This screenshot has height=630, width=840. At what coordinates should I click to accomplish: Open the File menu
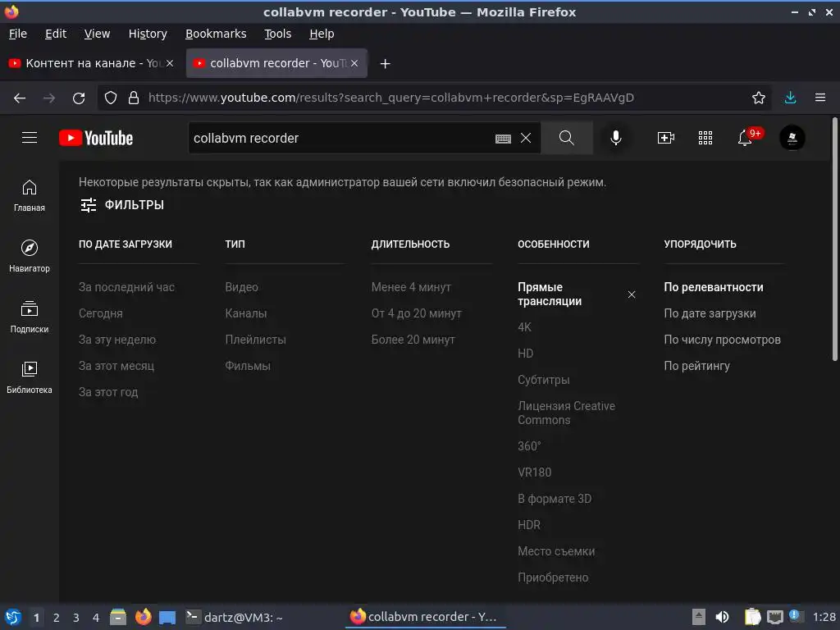point(18,34)
